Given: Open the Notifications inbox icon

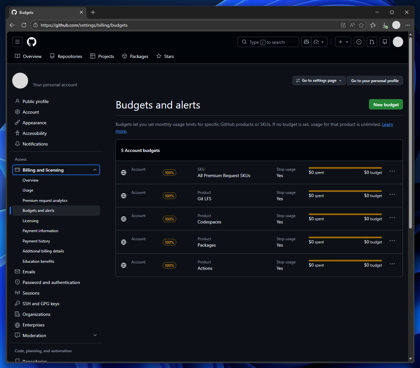Looking at the screenshot, I should pos(385,42).
